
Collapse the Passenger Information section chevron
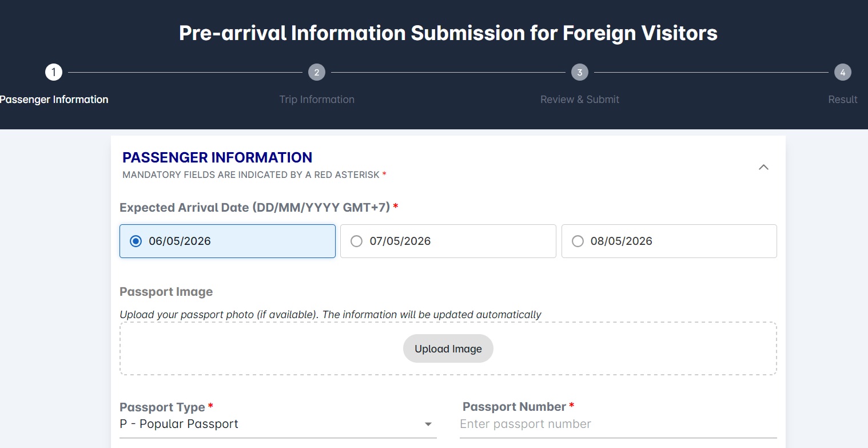pos(763,167)
